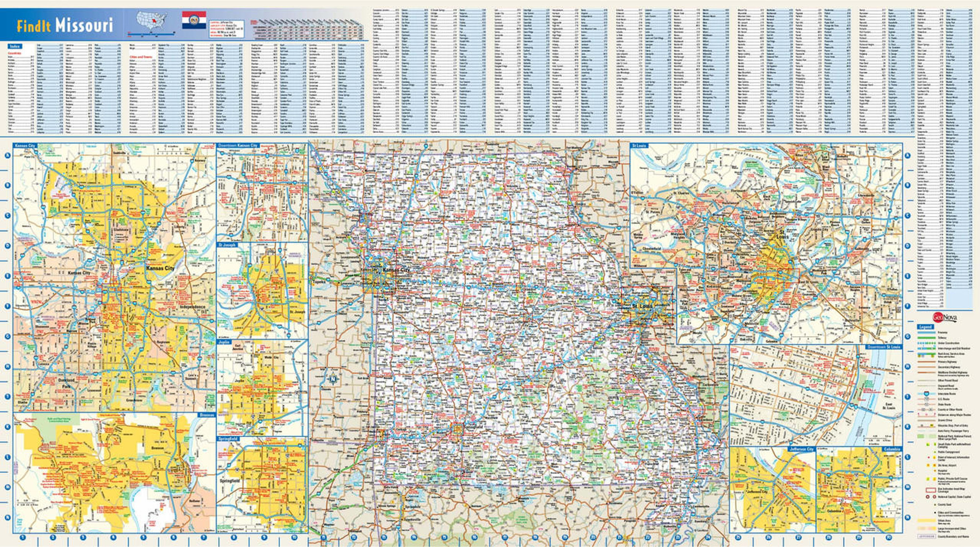
Task: Select the St Joseph inset title label
Action: pos(227,245)
